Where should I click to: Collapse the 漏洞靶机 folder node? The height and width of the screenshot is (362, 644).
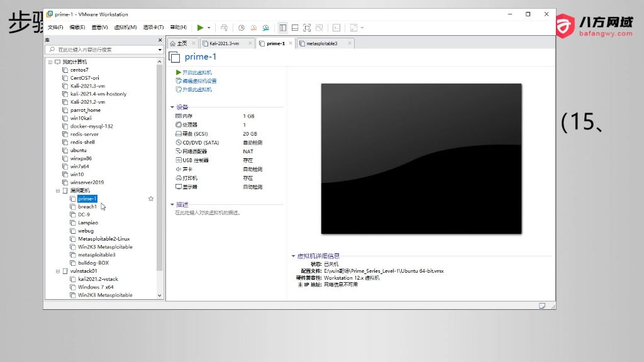click(58, 191)
